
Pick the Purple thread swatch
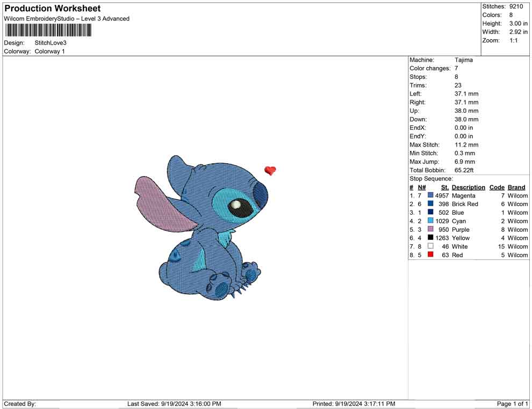point(430,230)
